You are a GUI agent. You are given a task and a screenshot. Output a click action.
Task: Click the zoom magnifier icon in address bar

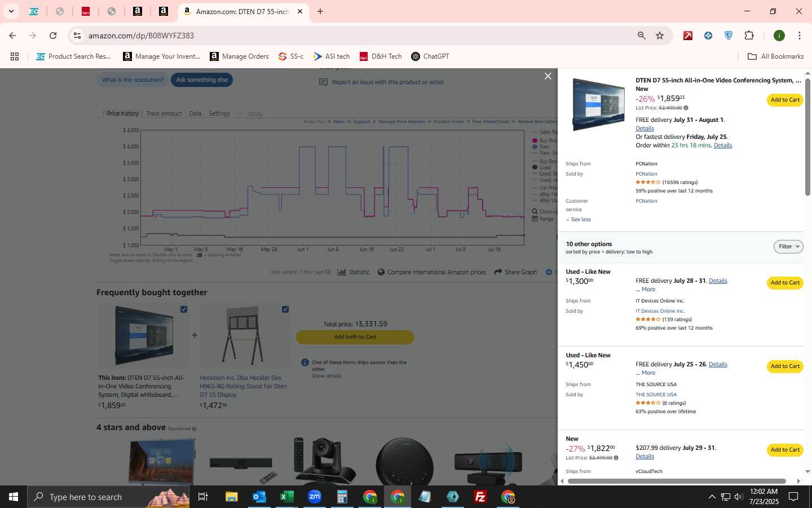click(x=641, y=36)
